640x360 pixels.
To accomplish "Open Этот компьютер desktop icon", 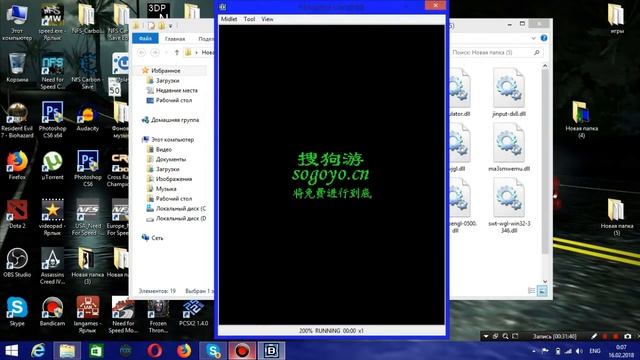I will click(17, 22).
